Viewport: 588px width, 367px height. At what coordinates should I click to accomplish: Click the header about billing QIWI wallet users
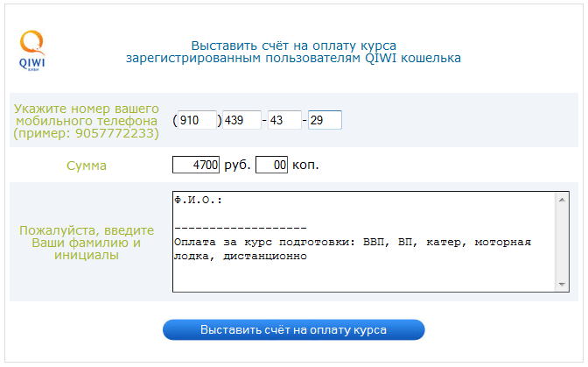tap(293, 52)
